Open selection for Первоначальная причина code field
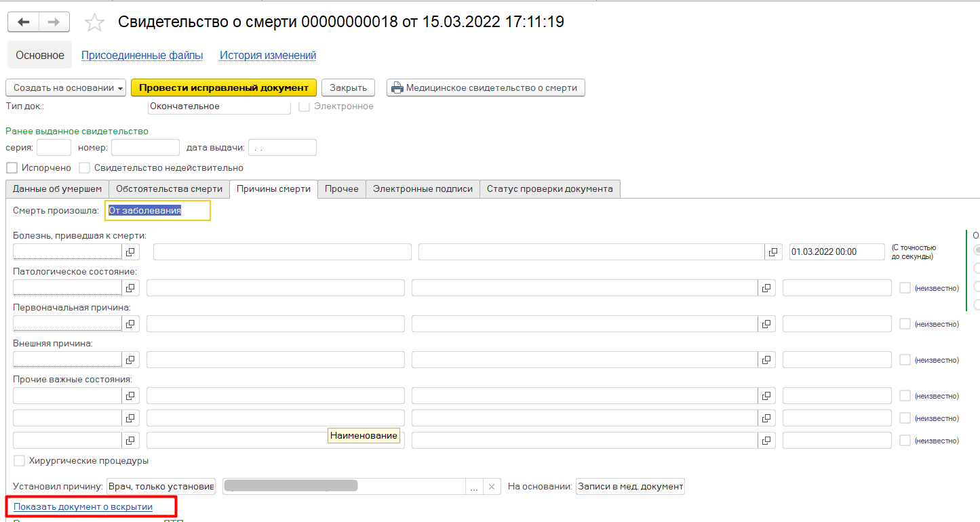This screenshot has width=980, height=522. pyautogui.click(x=131, y=323)
